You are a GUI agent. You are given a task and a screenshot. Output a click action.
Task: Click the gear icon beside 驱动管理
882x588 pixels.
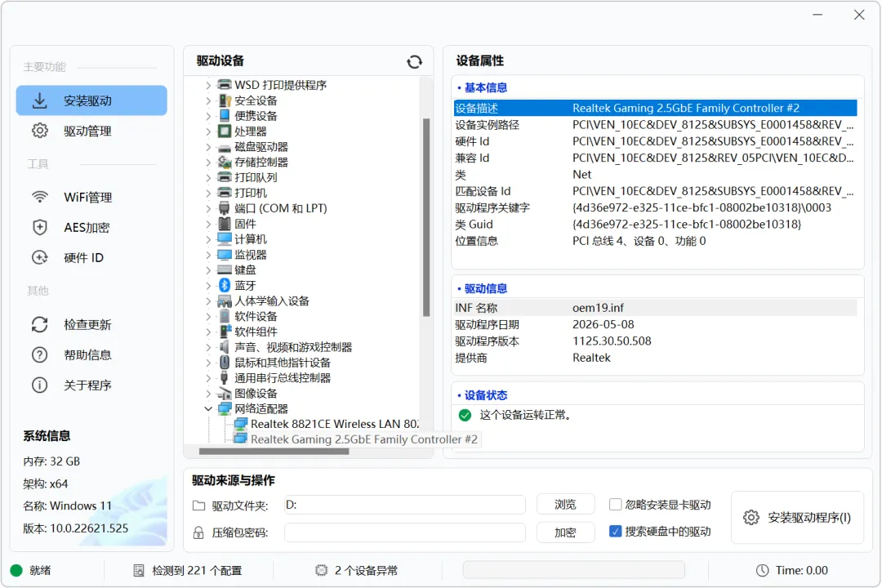(39, 131)
